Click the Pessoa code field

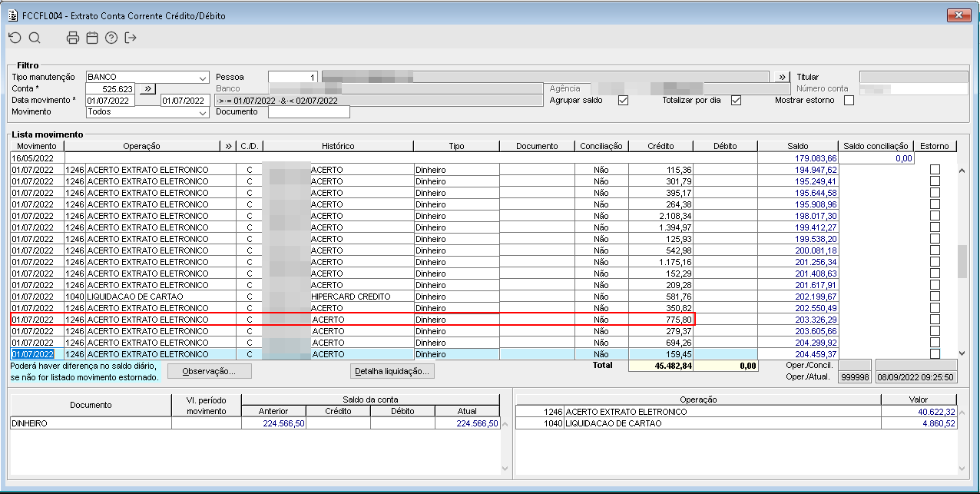click(x=293, y=78)
